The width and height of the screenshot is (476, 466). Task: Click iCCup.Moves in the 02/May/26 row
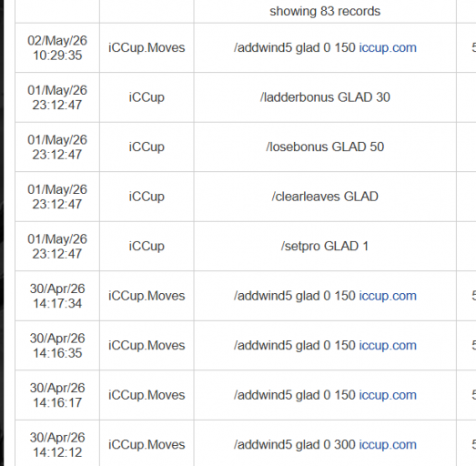(147, 48)
